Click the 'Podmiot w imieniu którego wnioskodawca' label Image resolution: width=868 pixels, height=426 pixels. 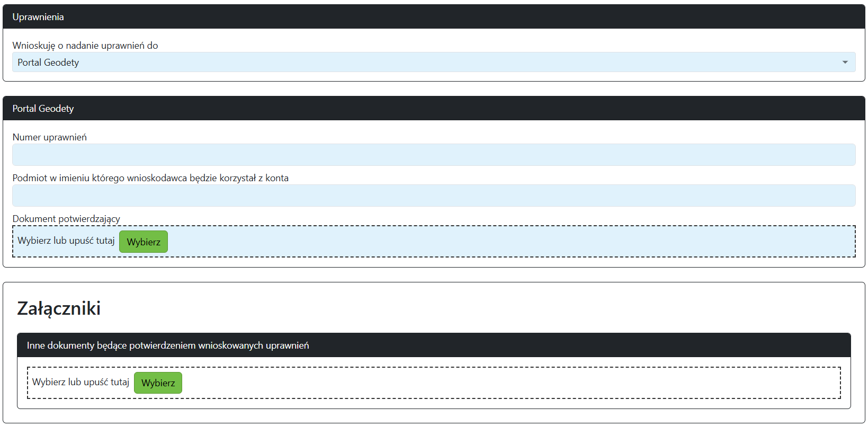point(150,178)
